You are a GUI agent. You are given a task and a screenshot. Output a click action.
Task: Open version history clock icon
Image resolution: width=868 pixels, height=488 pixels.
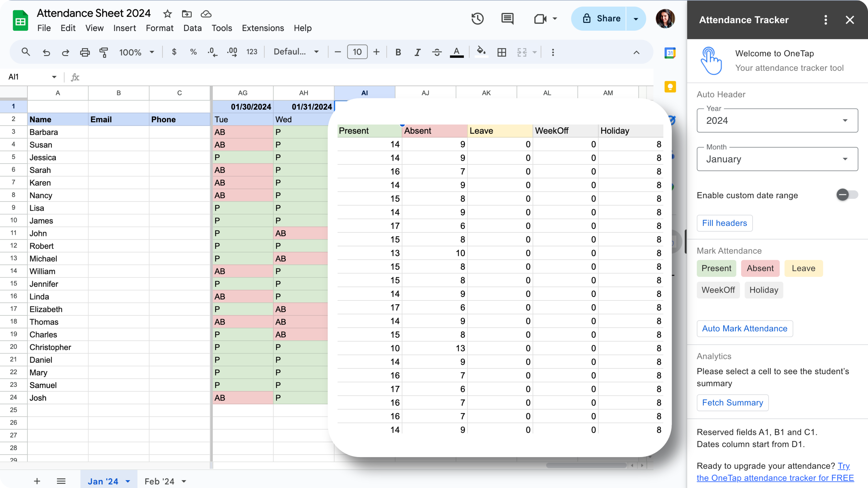[x=477, y=18]
